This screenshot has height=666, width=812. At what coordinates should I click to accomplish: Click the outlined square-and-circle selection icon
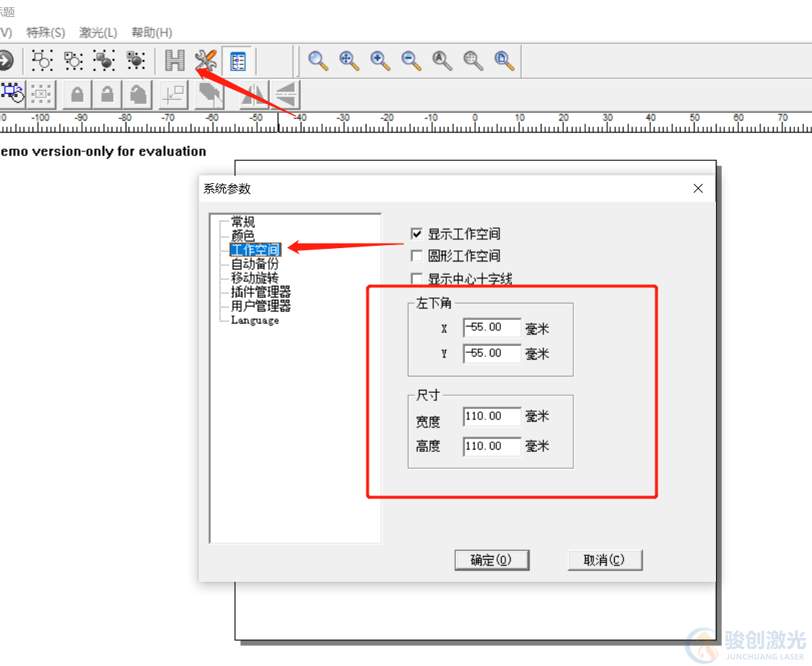[x=42, y=61]
